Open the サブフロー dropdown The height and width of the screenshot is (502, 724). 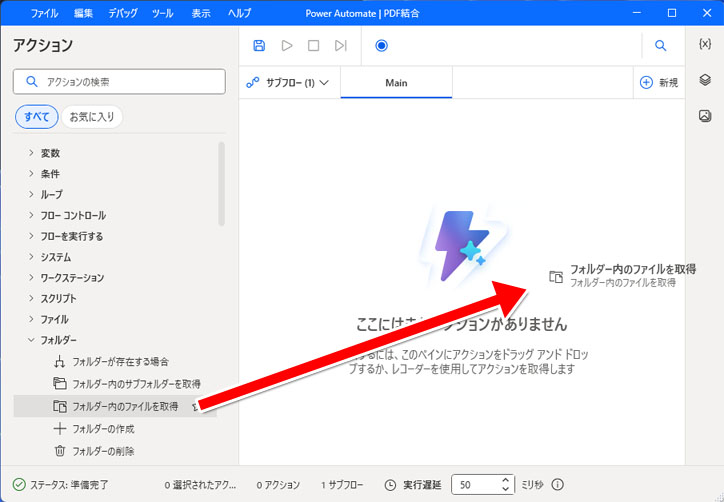pos(290,83)
